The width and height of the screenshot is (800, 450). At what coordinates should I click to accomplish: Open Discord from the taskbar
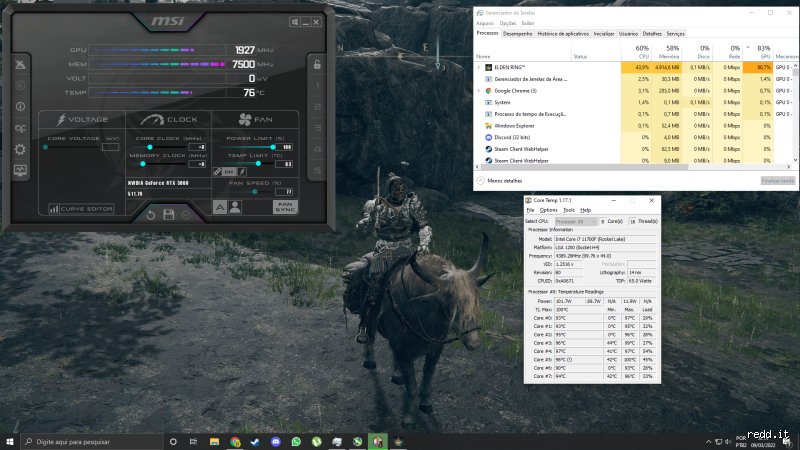pyautogui.click(x=276, y=442)
